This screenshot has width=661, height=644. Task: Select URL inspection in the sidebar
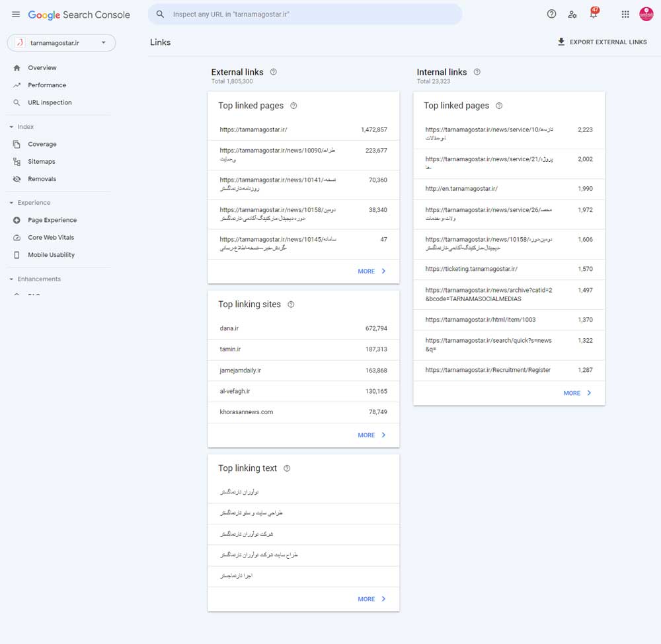(50, 102)
